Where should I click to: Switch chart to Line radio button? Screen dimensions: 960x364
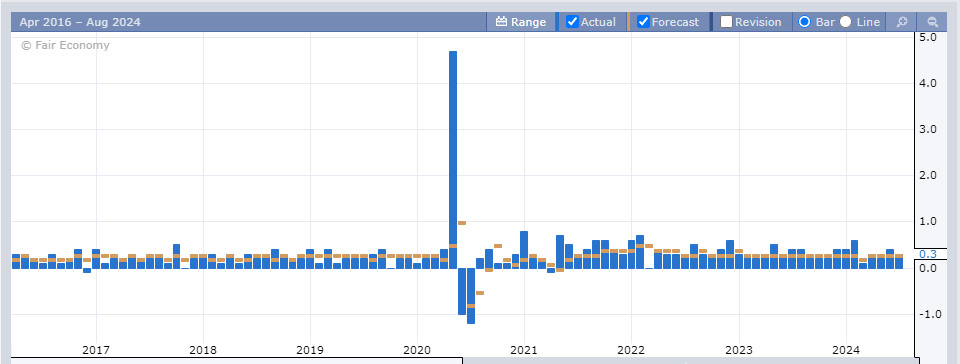pyautogui.click(x=846, y=22)
